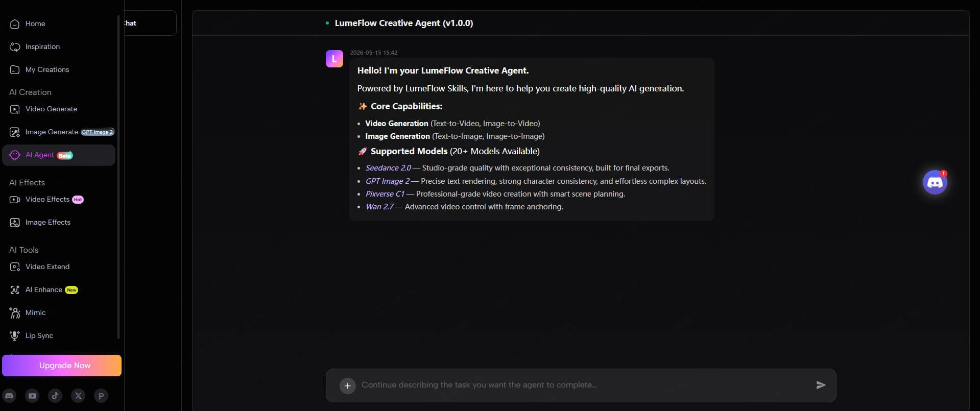This screenshot has height=411, width=980.
Task: Click the New badge on AI Enhance
Action: [71, 290]
